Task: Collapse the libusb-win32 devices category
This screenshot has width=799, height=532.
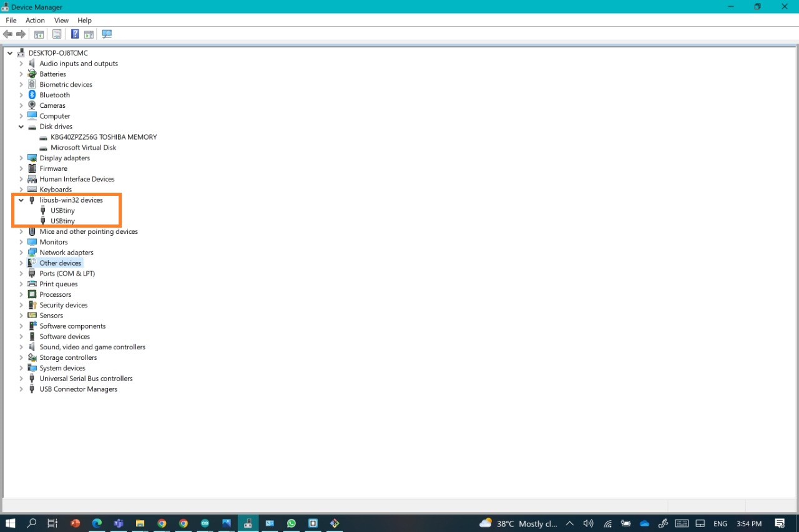Action: [21, 200]
